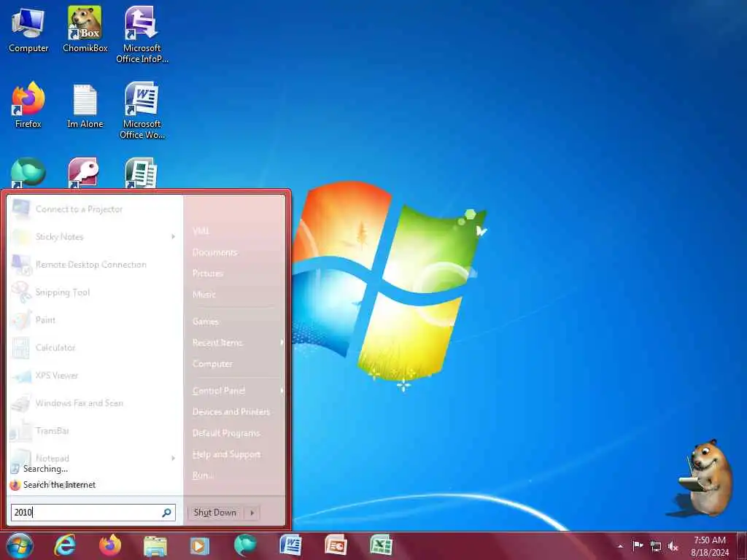This screenshot has width=747, height=560.
Task: Open the Run... command
Action: [x=204, y=475]
